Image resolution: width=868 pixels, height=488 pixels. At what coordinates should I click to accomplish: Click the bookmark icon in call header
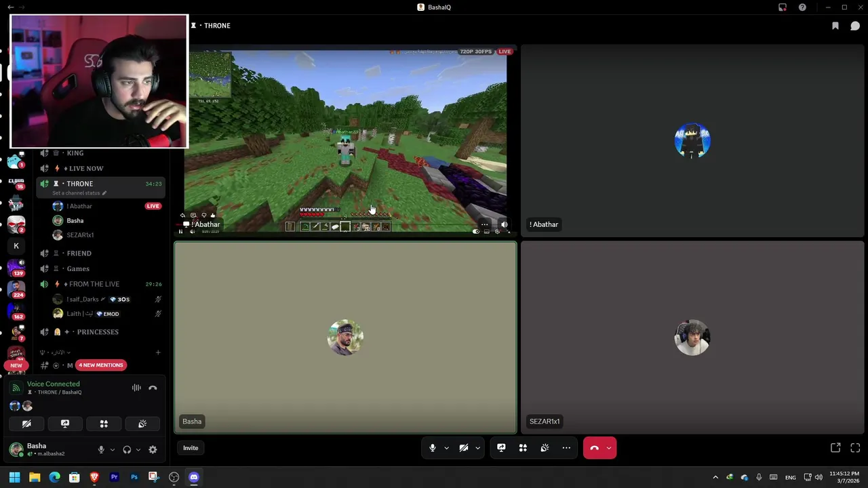(835, 26)
